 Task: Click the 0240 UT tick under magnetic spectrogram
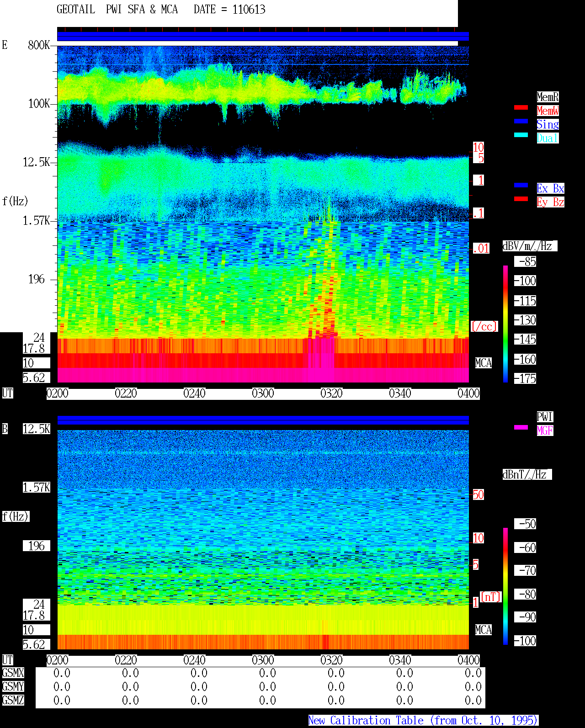click(194, 660)
